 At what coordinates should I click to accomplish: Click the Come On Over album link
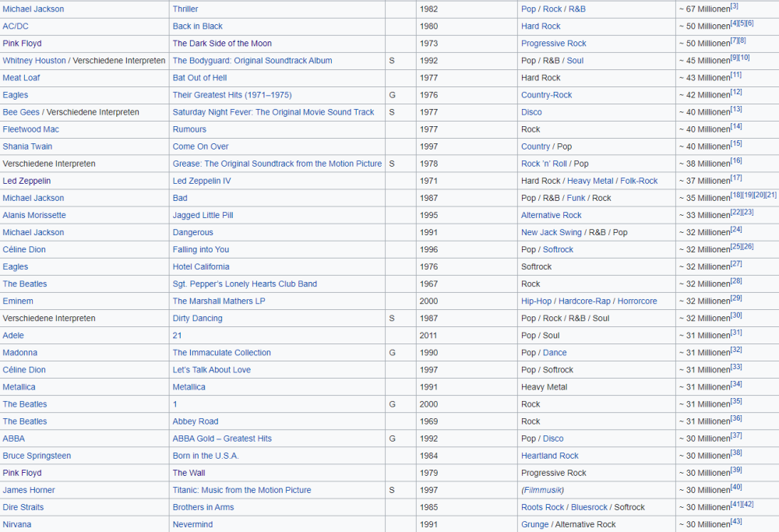click(200, 146)
